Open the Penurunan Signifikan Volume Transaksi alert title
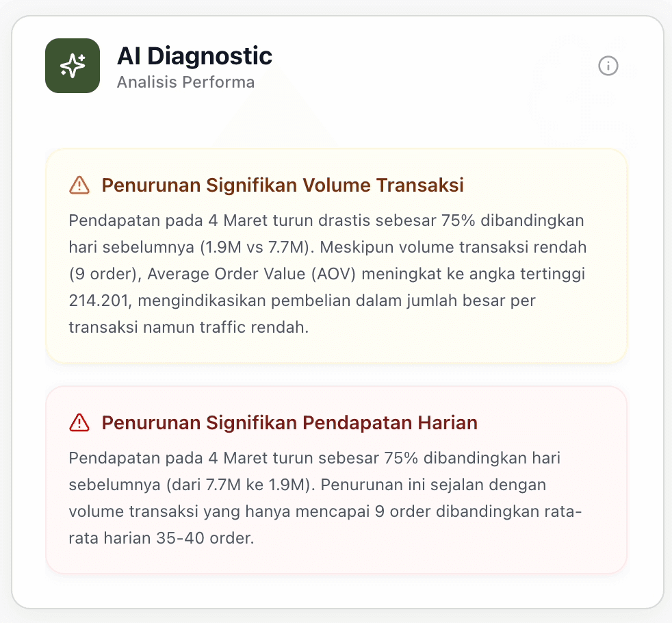The width and height of the screenshot is (672, 623). [283, 185]
